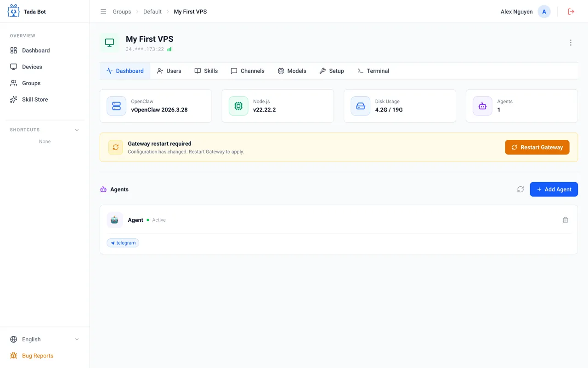Collapse the Shortcuts section chevron
588x368 pixels.
(77, 130)
